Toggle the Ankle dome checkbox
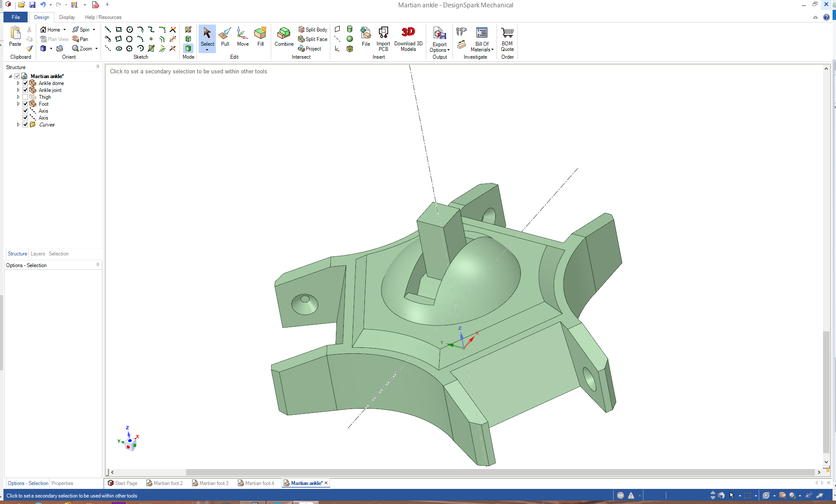836x504 pixels. 25,83
